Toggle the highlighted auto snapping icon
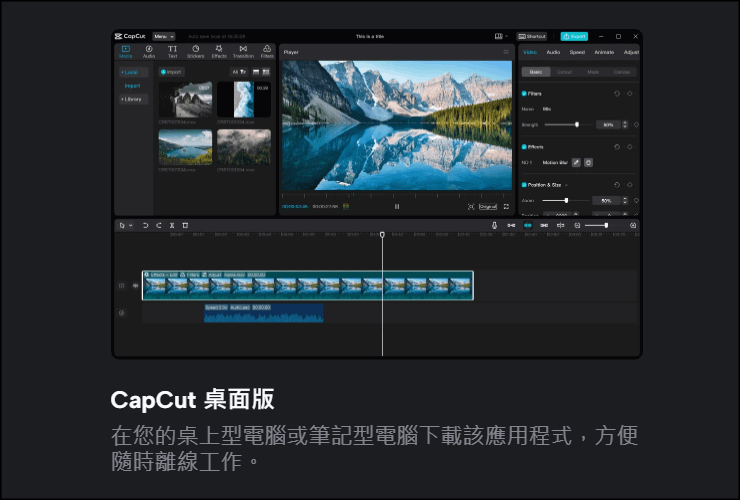740x500 pixels. pyautogui.click(x=528, y=225)
